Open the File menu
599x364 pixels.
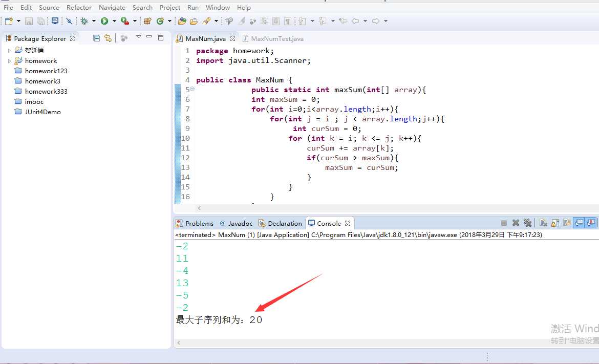point(8,7)
